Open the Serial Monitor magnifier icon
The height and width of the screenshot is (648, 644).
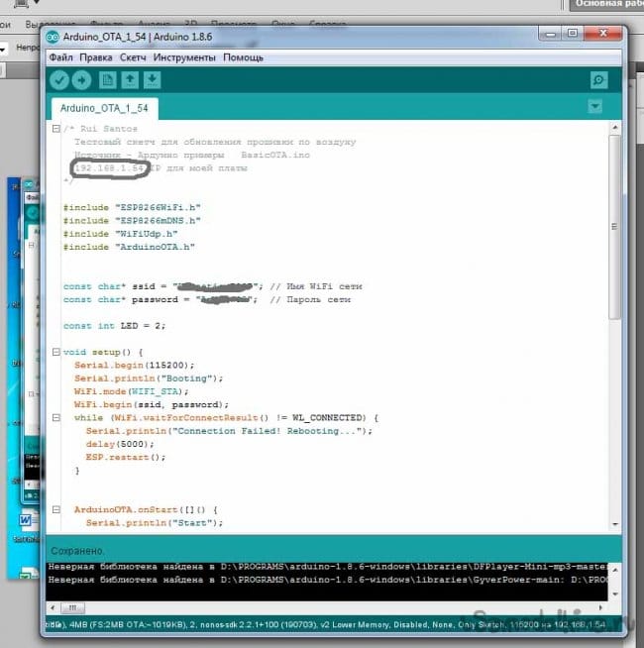[x=598, y=80]
